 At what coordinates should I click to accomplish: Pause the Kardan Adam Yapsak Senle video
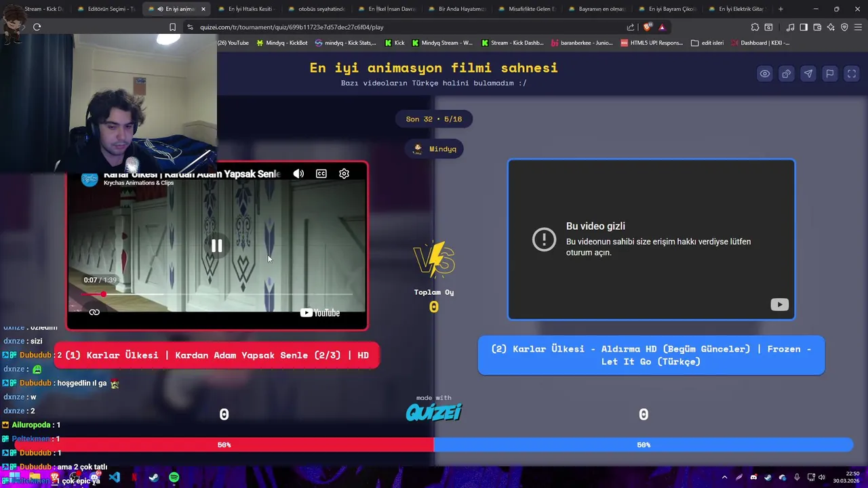pos(216,246)
